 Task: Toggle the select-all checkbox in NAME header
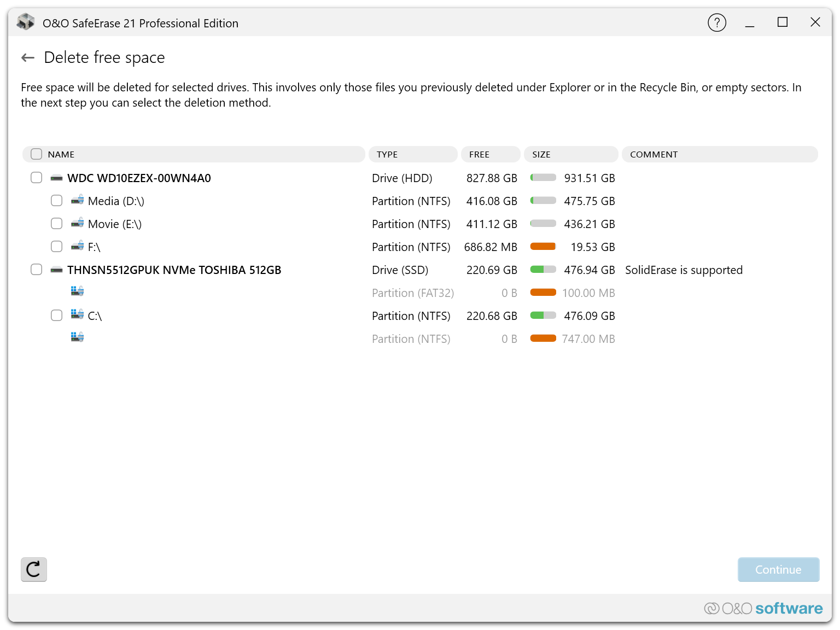click(x=37, y=154)
